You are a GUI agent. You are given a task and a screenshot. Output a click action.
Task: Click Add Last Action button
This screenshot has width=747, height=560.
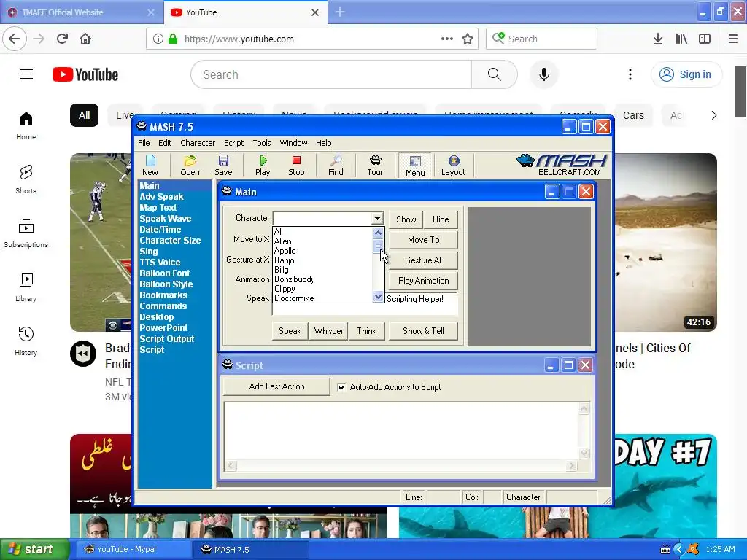click(276, 386)
